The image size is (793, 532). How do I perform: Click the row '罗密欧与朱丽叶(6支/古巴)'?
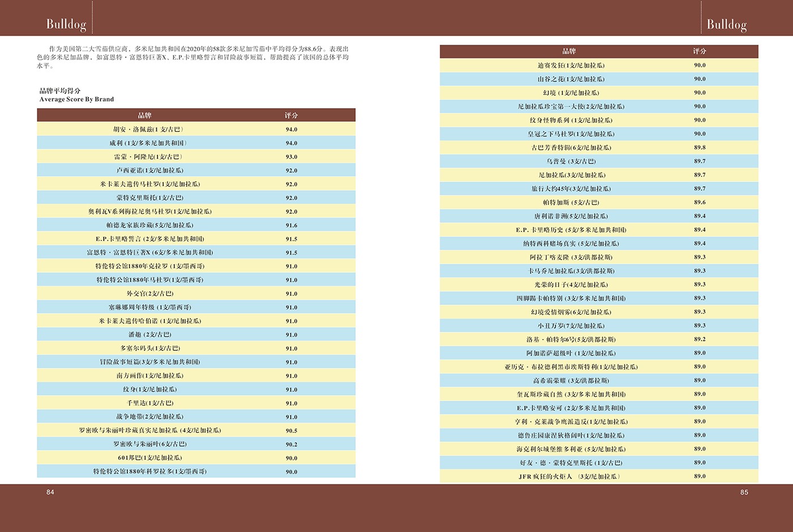pos(196,444)
